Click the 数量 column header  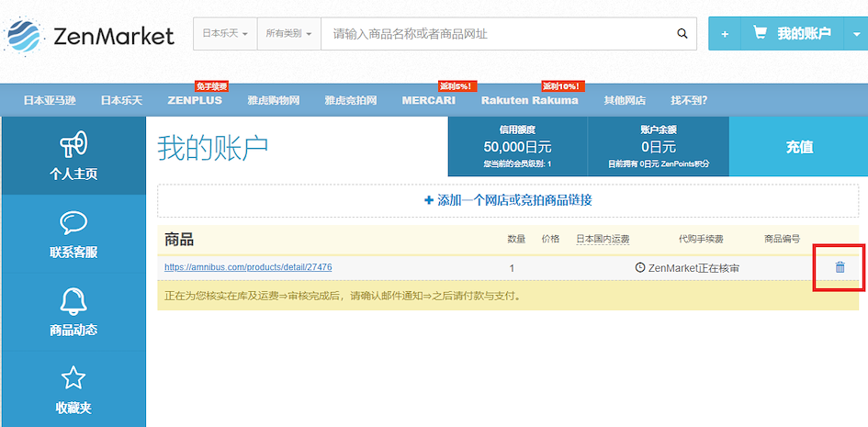516,240
